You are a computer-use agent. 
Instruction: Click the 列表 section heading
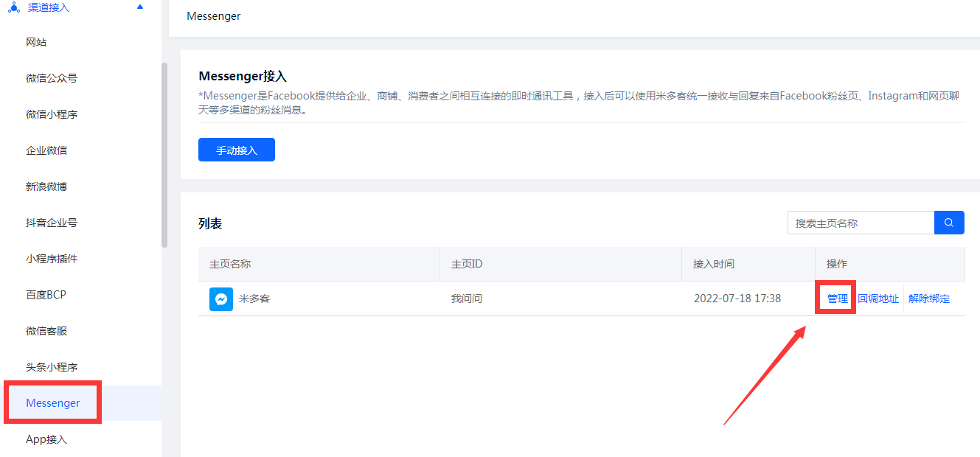tap(210, 223)
